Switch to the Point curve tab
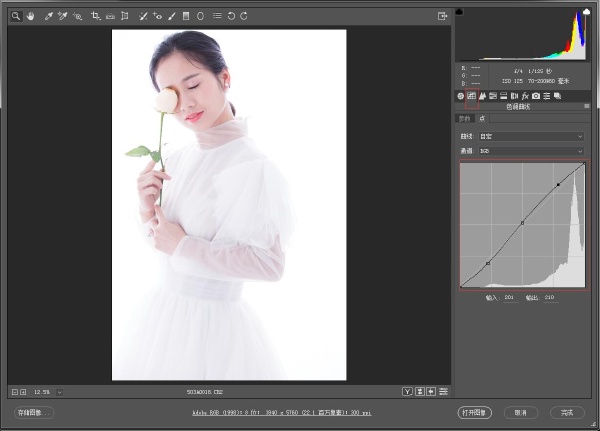The image size is (600, 431). [x=482, y=118]
